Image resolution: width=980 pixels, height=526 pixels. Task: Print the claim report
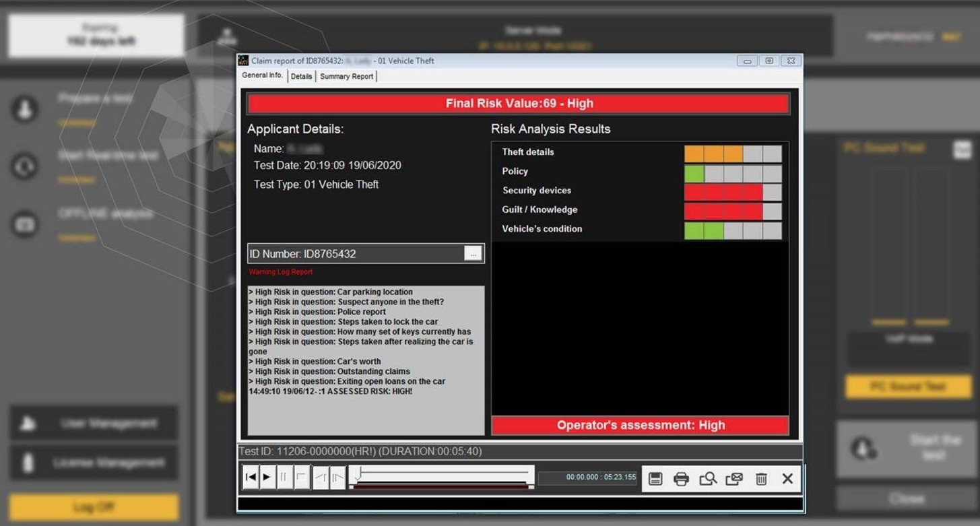[x=682, y=479]
